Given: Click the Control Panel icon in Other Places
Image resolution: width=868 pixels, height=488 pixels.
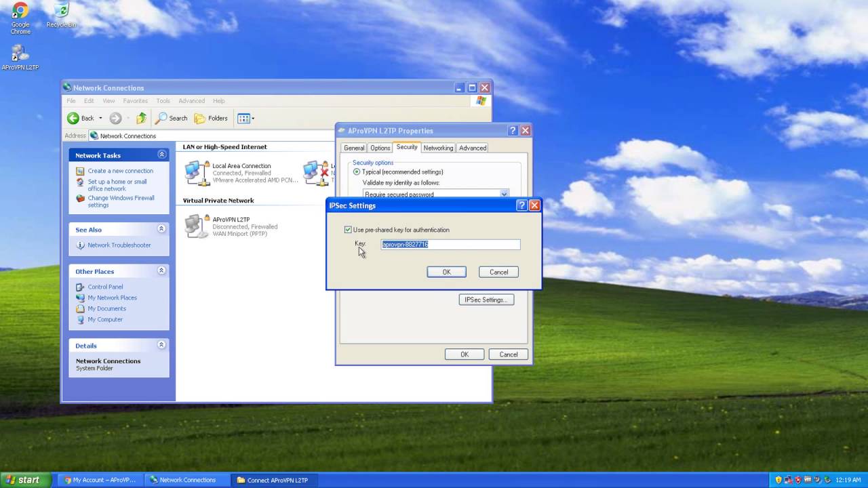Looking at the screenshot, I should (80, 287).
